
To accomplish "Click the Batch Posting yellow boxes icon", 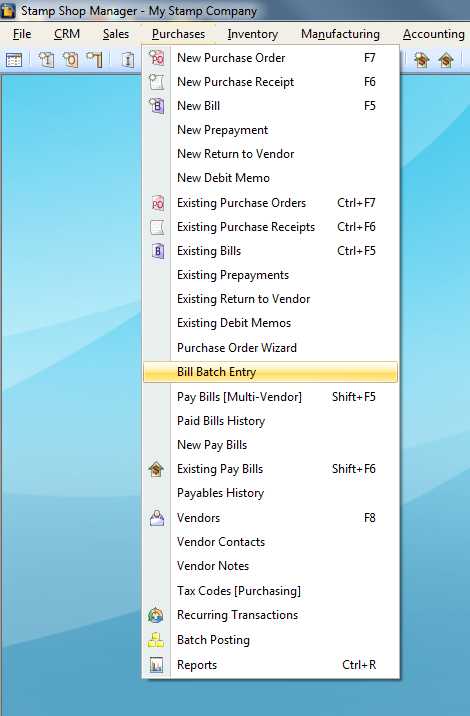I will coord(156,640).
